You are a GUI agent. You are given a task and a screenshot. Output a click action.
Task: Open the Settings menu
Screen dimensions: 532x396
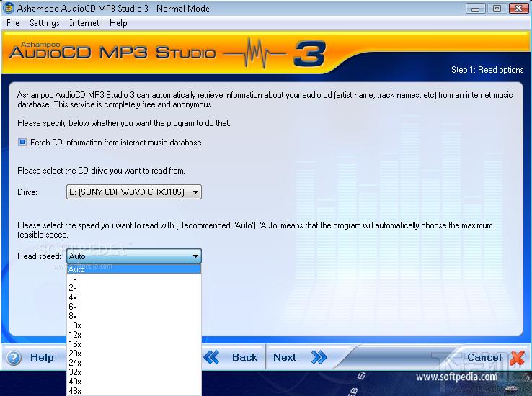pos(45,23)
